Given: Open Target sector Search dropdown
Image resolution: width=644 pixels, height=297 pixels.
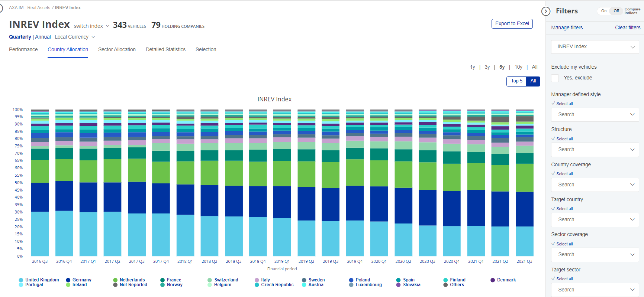Looking at the screenshot, I should pos(595,290).
